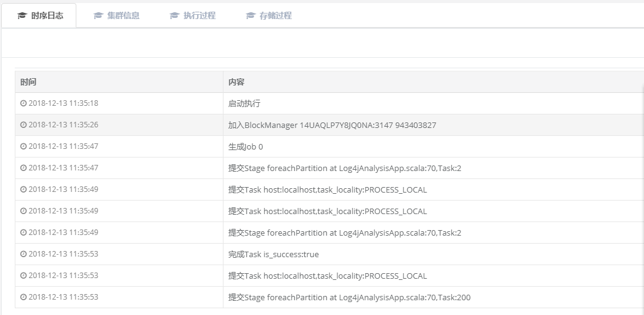Switch to the 集群信息 tab
This screenshot has width=644, height=315.
pyautogui.click(x=123, y=16)
